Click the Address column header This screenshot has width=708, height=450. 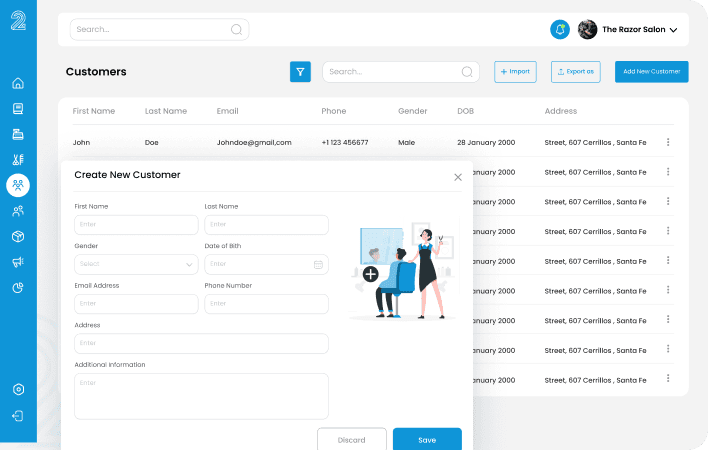(561, 111)
